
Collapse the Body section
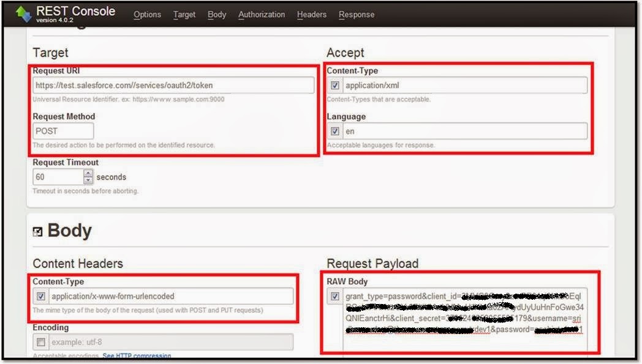point(39,231)
